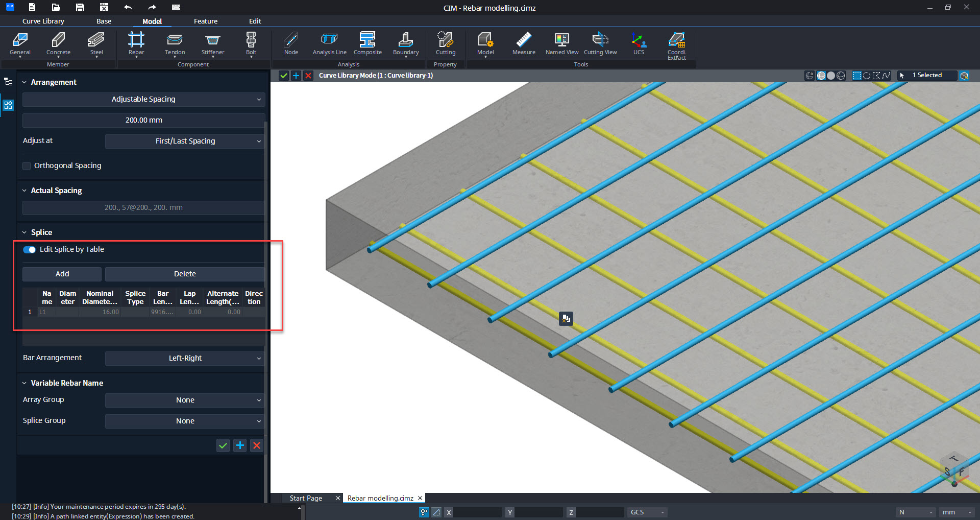Collapse the Arrangement section
Screen dimensions: 980x520
point(24,82)
